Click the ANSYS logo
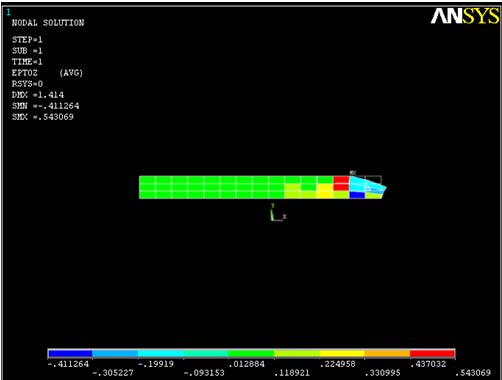 pyautogui.click(x=465, y=16)
